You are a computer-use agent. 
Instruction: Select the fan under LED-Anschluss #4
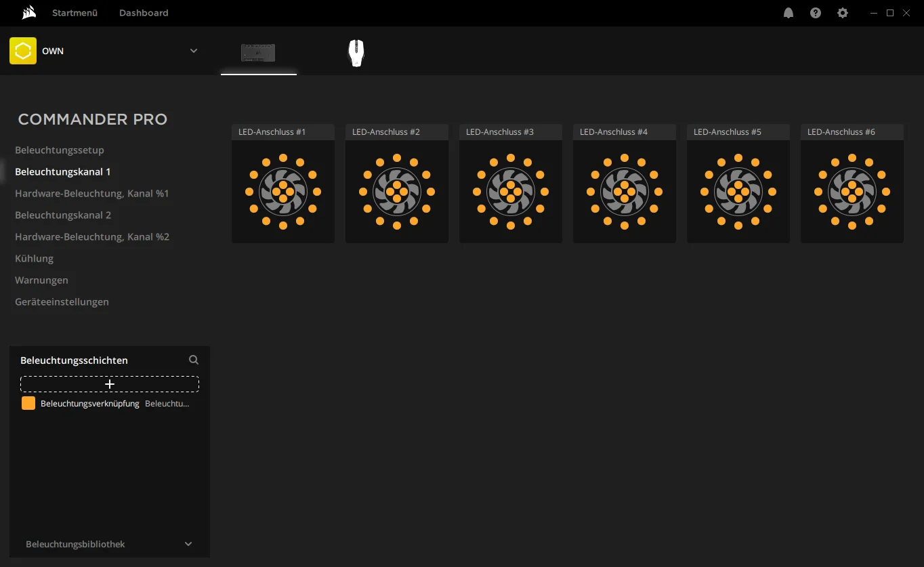625,192
